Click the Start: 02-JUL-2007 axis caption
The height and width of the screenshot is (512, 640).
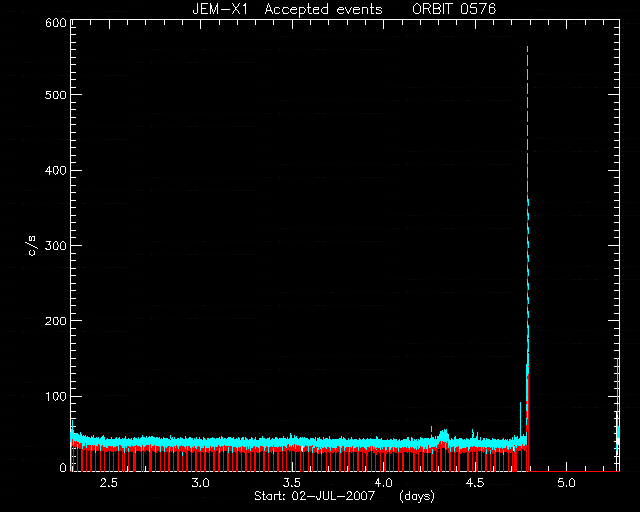pyautogui.click(x=314, y=496)
